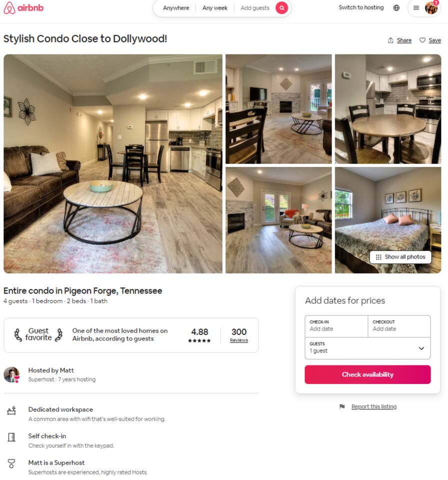
Task: Open the globe language selector
Action: coord(397,8)
